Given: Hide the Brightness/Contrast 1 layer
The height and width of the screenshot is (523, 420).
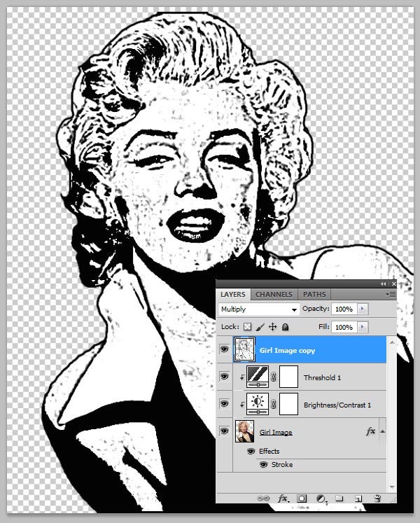Looking at the screenshot, I should pyautogui.click(x=224, y=404).
